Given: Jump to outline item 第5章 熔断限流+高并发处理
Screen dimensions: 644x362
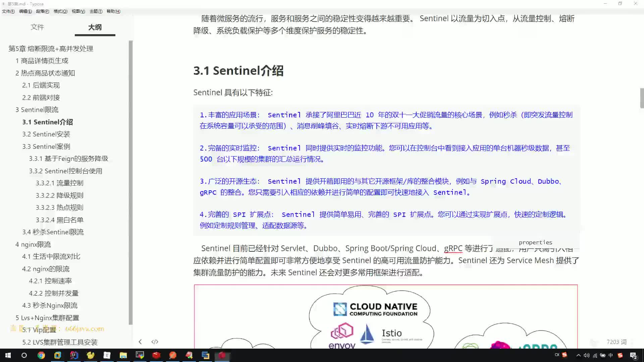Looking at the screenshot, I should click(51, 49).
